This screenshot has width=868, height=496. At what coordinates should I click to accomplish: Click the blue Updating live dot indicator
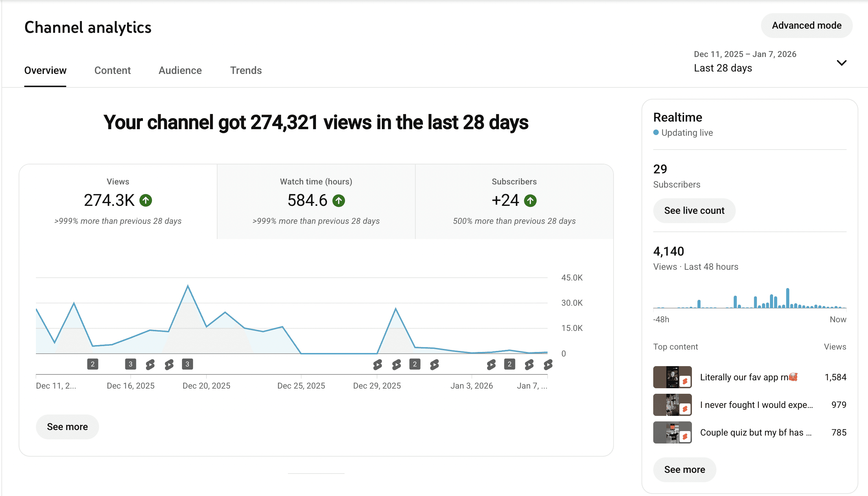point(656,133)
